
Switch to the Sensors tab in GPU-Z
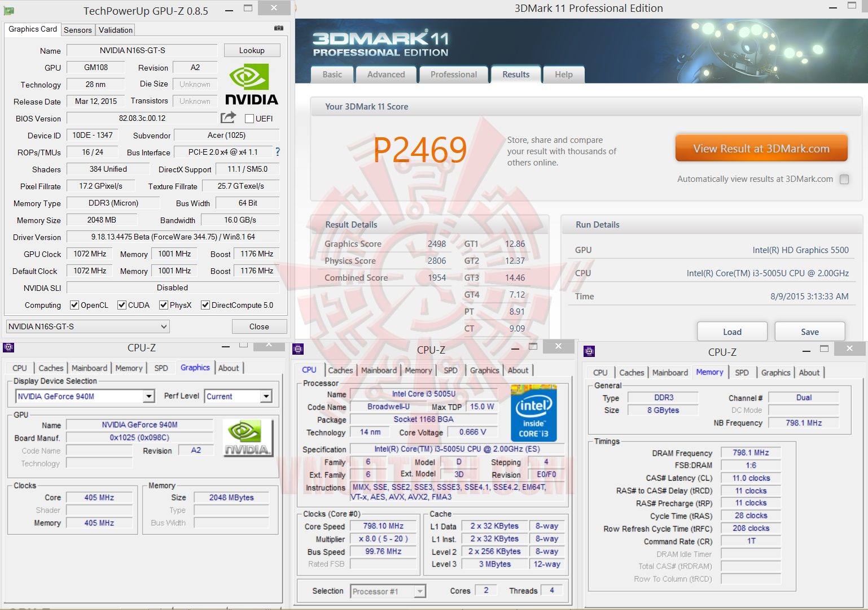(78, 30)
